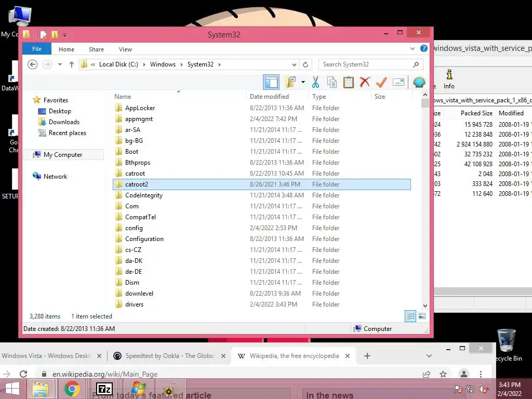Select the Dism folder
The image size is (532, 399).
[132, 283]
